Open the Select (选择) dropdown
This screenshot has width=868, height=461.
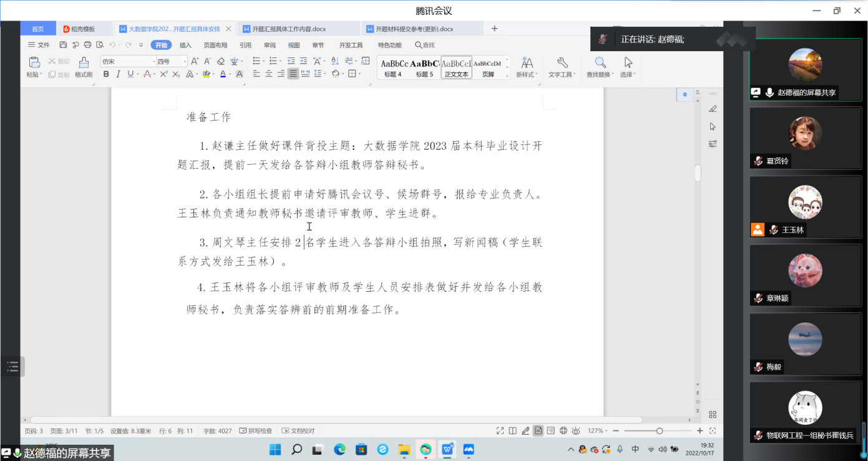628,67
